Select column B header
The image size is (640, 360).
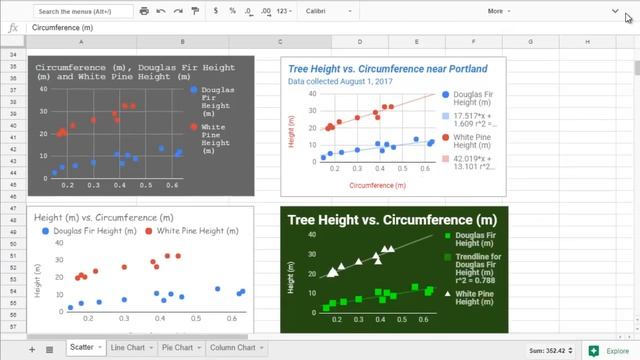(182, 42)
